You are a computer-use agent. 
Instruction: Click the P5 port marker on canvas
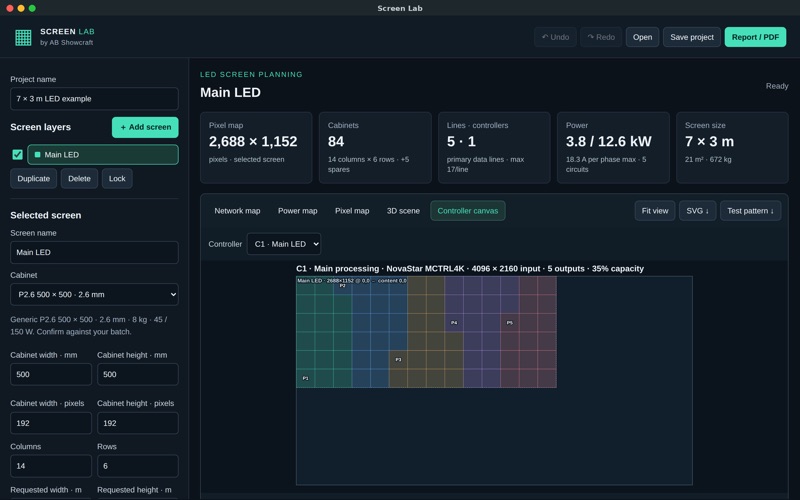point(510,322)
